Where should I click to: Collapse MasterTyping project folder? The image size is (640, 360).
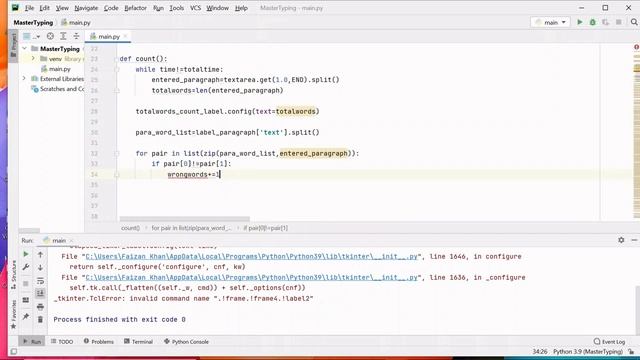coord(24,49)
